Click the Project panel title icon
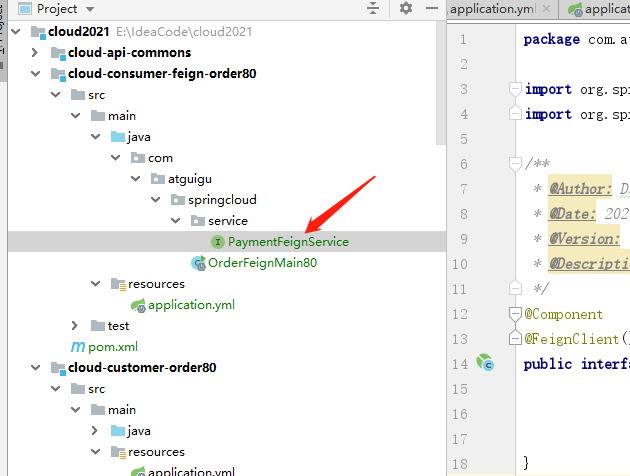 coord(25,8)
